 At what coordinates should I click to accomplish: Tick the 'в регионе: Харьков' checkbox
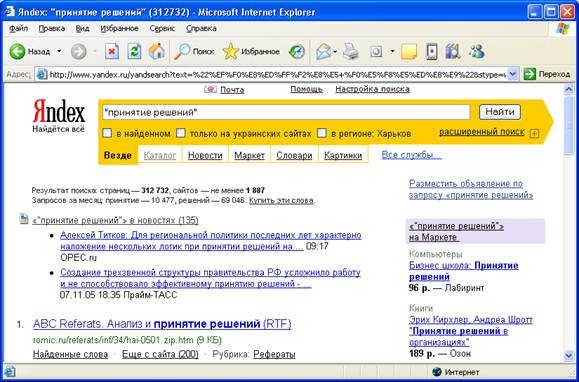[x=322, y=133]
